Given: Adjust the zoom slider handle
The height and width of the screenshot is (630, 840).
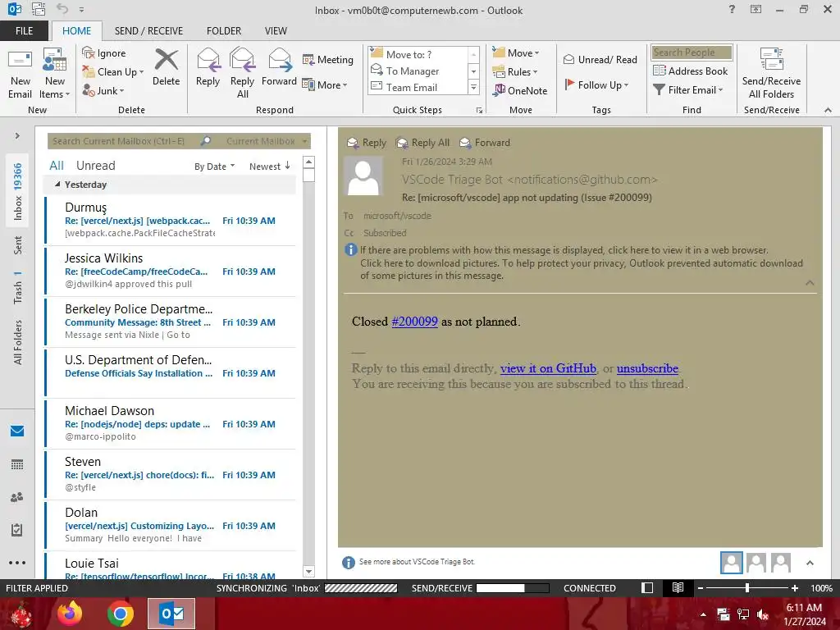Looking at the screenshot, I should (x=747, y=587).
